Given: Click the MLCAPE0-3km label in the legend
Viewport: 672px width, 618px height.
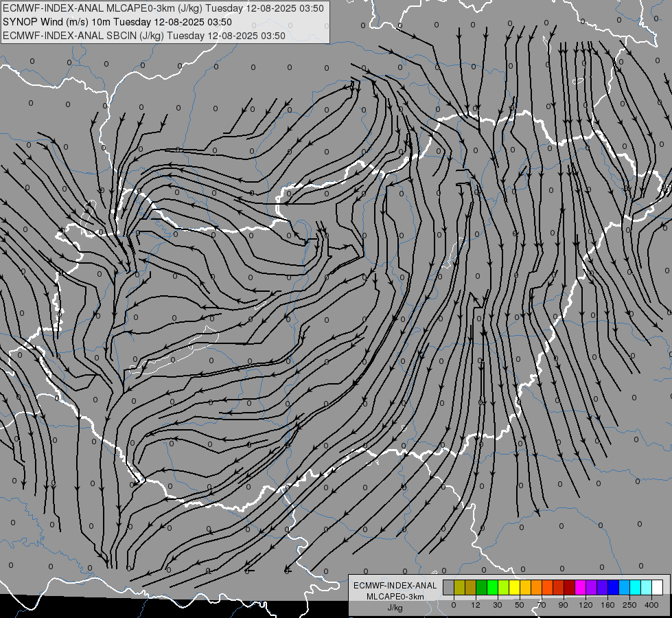Looking at the screenshot, I should pos(395,597).
